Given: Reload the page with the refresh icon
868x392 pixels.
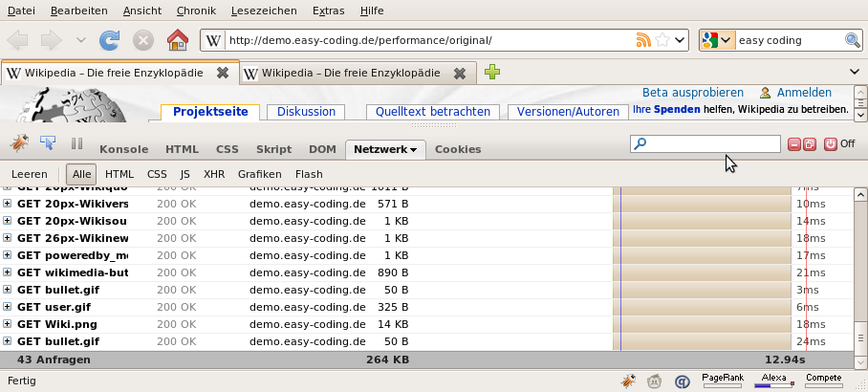Looking at the screenshot, I should [x=110, y=41].
